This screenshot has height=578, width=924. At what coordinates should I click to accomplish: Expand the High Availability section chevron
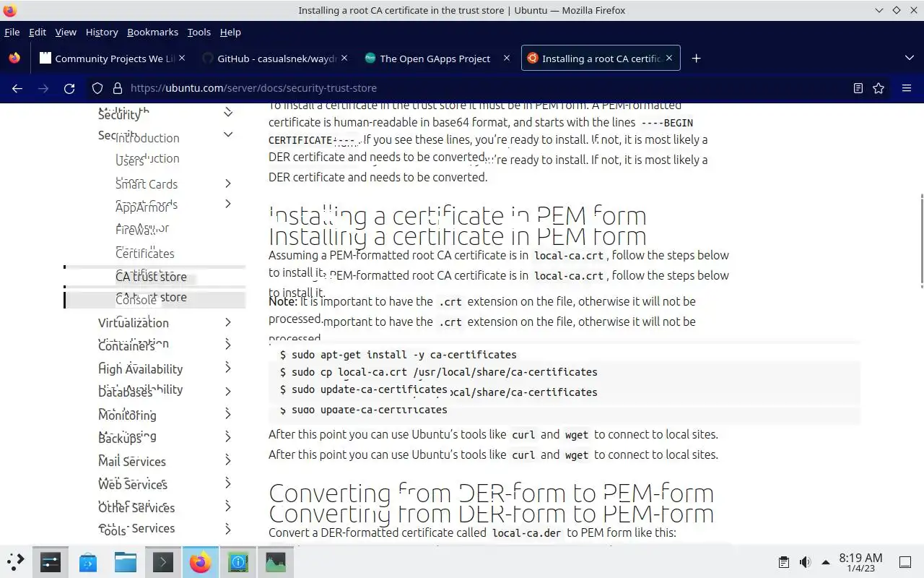[x=227, y=368]
